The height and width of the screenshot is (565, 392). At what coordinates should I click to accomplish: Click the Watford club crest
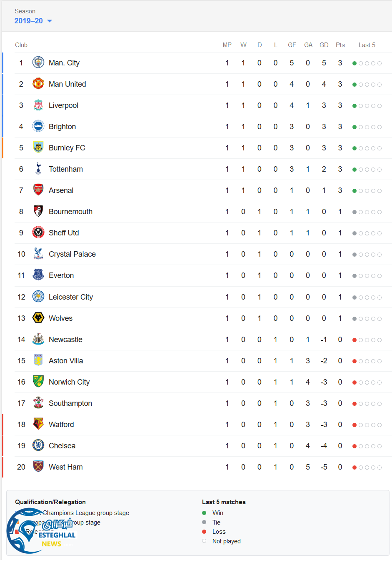[x=38, y=424]
